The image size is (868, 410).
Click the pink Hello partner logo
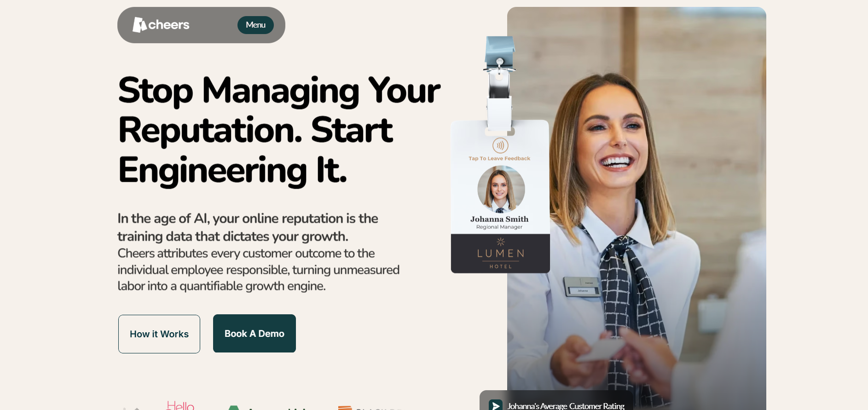[x=180, y=405]
